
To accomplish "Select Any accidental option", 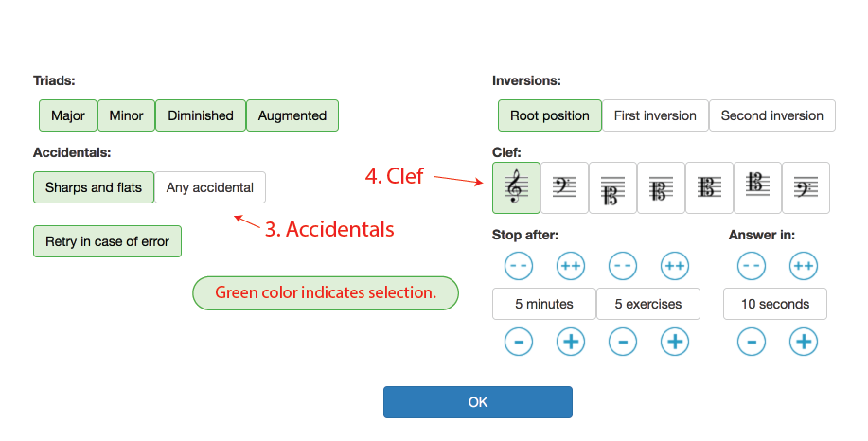I will pos(210,187).
